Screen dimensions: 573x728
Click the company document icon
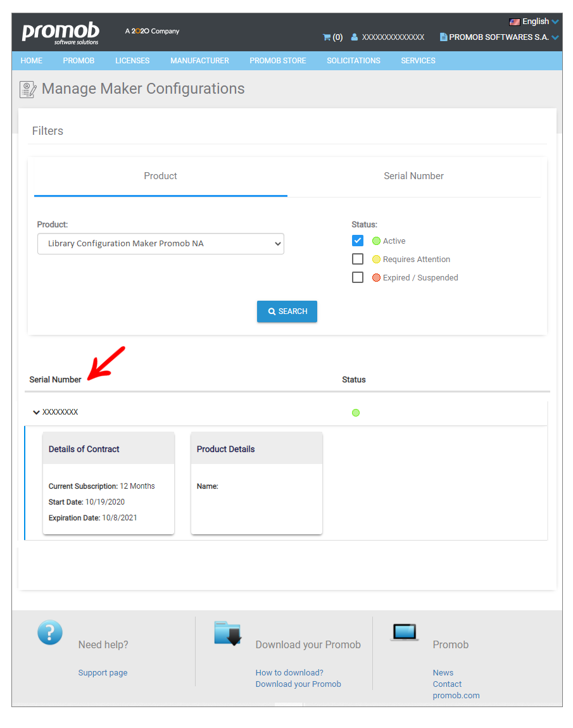click(x=443, y=37)
